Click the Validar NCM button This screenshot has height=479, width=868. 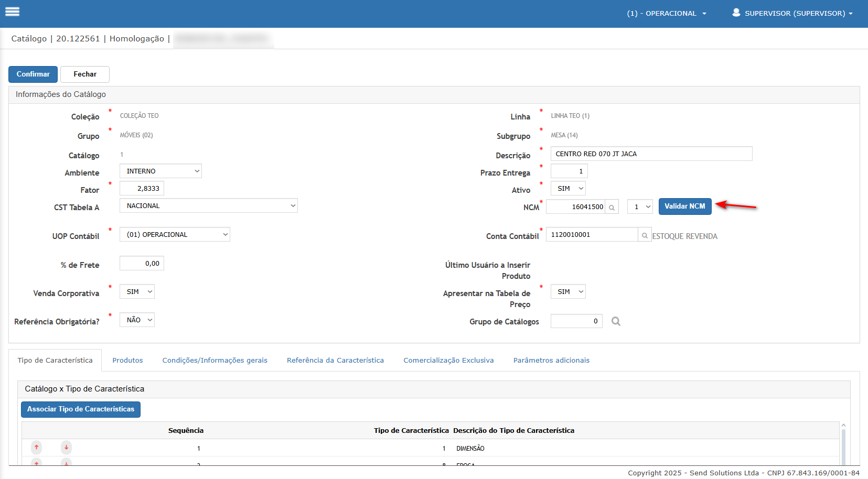684,206
